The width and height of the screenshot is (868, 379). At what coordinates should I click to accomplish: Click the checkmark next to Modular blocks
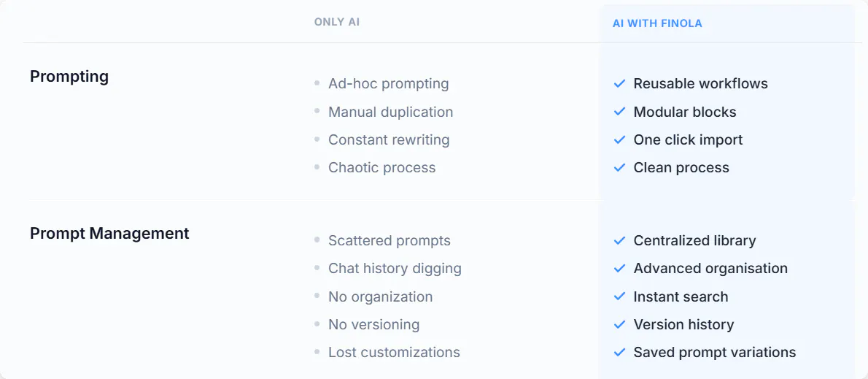619,112
